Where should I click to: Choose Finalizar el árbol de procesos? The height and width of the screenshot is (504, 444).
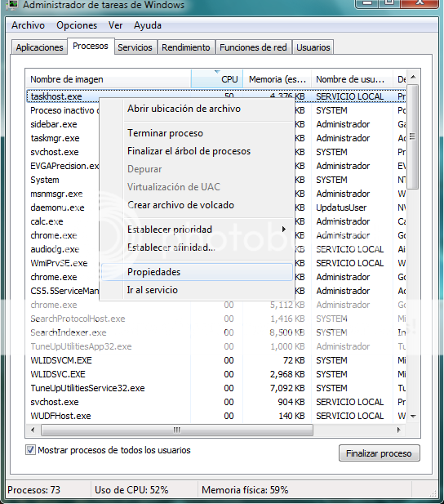[197, 151]
